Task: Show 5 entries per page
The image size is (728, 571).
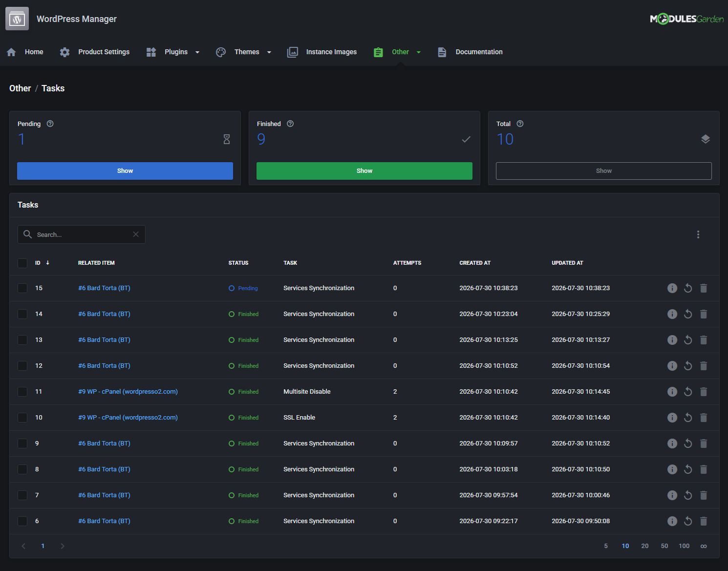Action: (606, 546)
